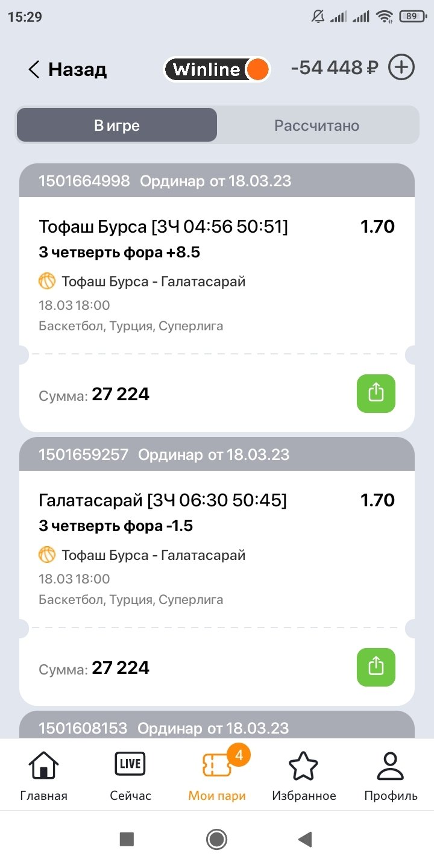The height and width of the screenshot is (868, 434).
Task: Open the Профиль profile tab
Action: click(x=391, y=776)
